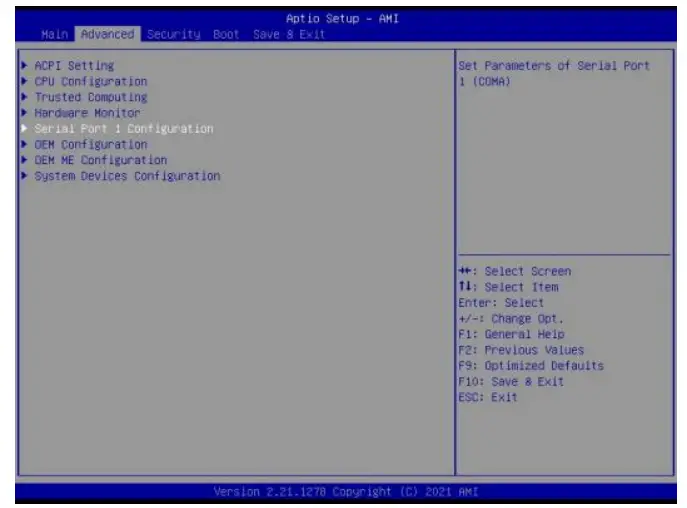The image size is (687, 508).
Task: Click the arrow beside ACPI Setting
Action: [x=25, y=66]
